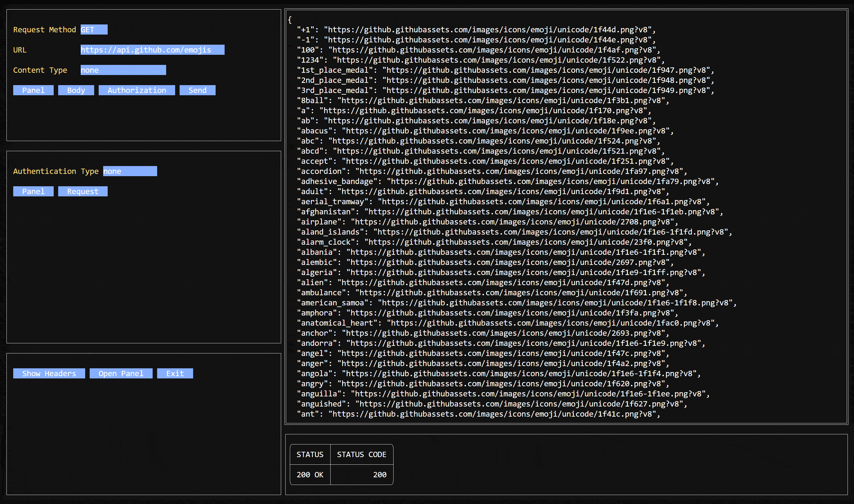Click the Request button under Authentication Type

tap(83, 191)
